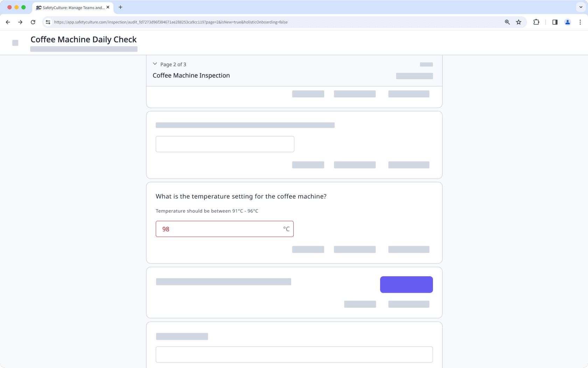Click the empty text field above temperature question

[x=225, y=144]
